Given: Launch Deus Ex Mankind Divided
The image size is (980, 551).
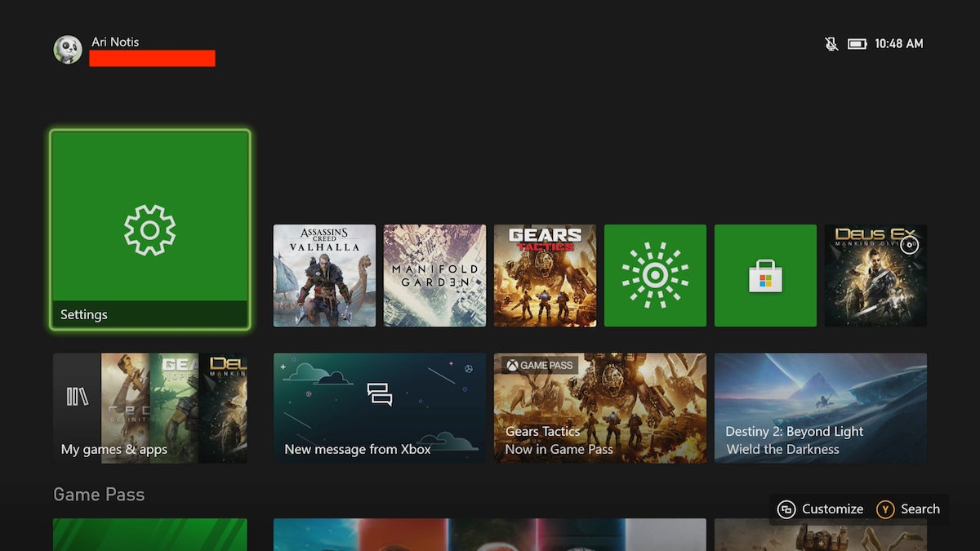Looking at the screenshot, I should tap(875, 275).
